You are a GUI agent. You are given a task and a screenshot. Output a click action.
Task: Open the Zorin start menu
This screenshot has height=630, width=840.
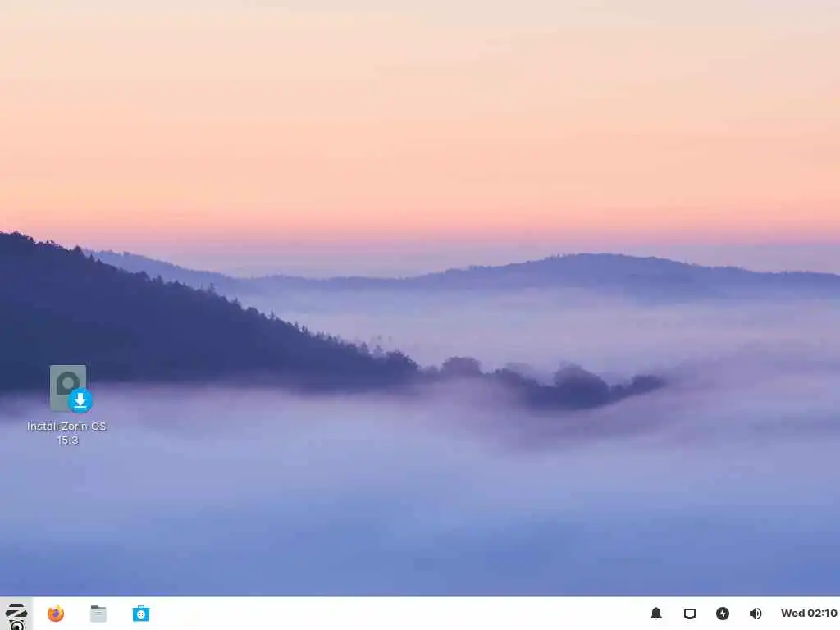[16, 614]
